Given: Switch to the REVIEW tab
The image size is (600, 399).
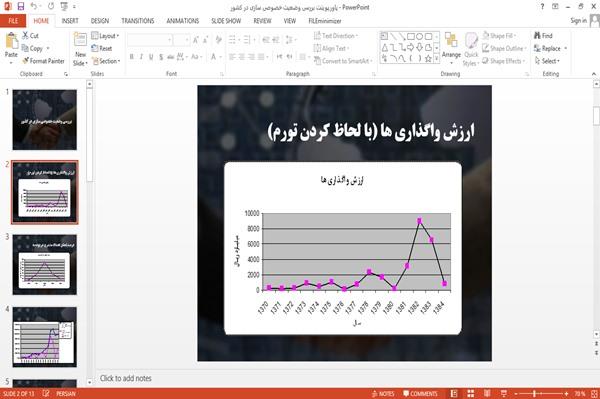Looking at the screenshot, I should 262,21.
